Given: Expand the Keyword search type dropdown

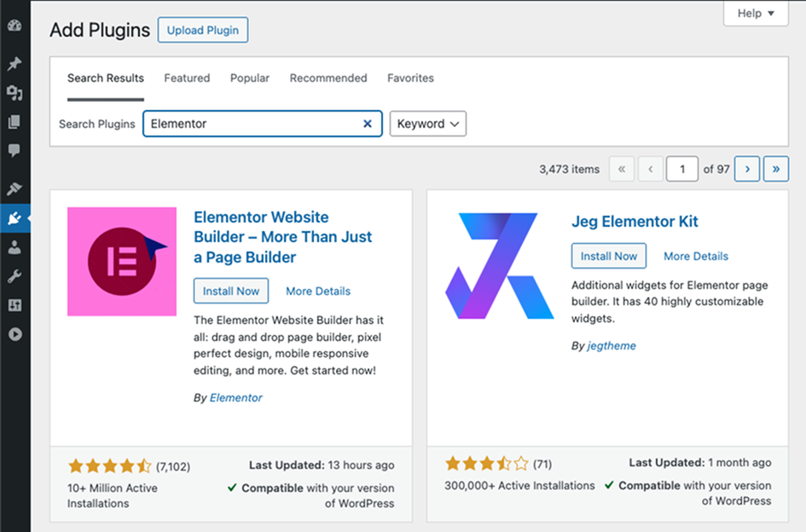Looking at the screenshot, I should [x=428, y=124].
